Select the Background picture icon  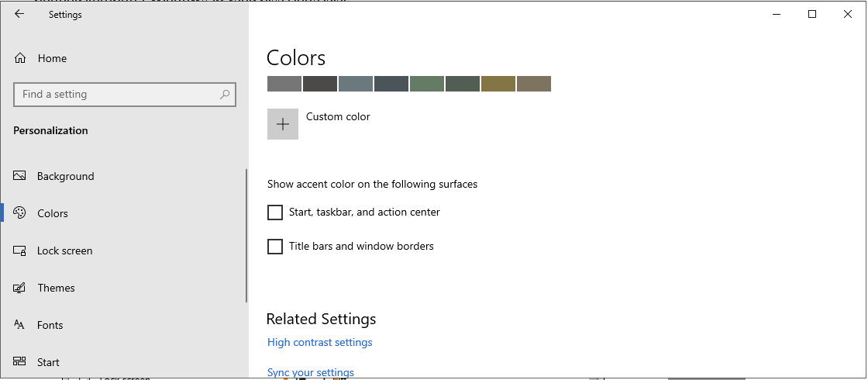(x=20, y=176)
